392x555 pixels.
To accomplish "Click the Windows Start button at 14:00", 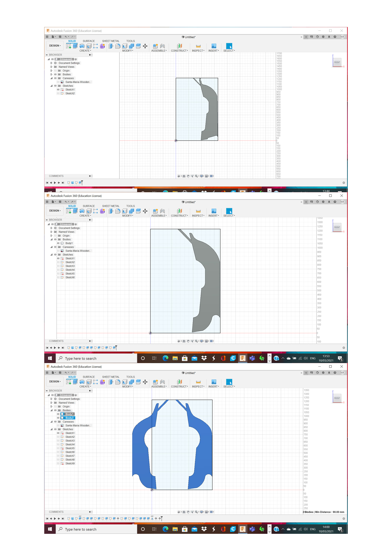I will 50,529.
